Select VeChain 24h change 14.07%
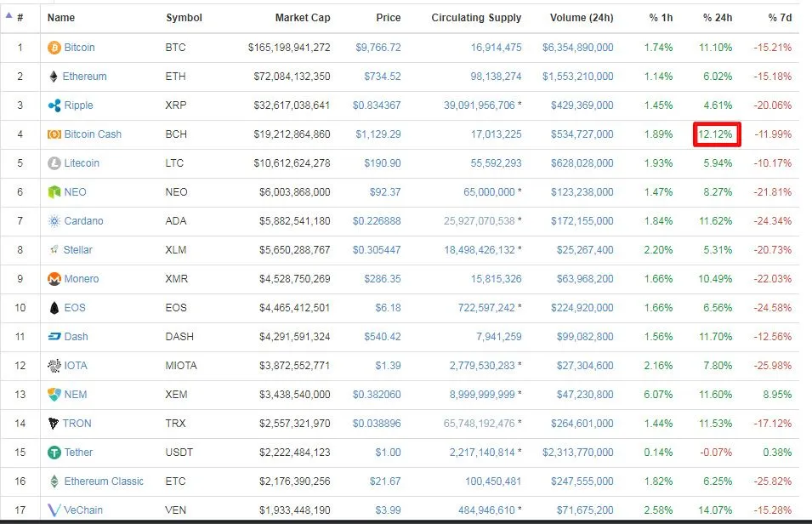812x524 pixels. [x=715, y=510]
